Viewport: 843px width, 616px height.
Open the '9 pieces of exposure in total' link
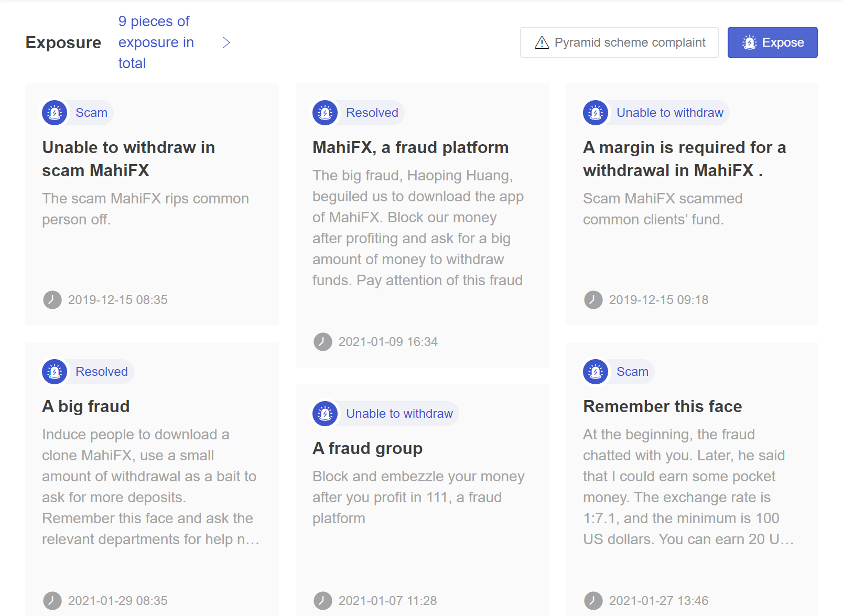[156, 42]
